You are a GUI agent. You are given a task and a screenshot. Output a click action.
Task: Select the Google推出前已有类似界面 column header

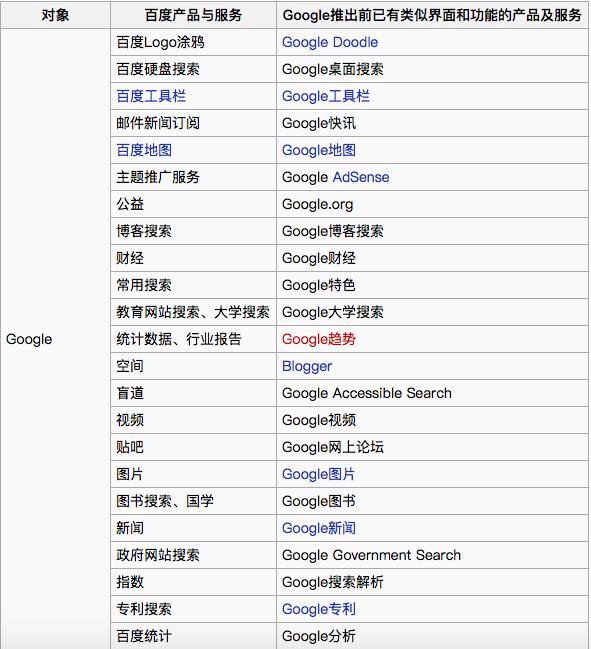click(432, 15)
